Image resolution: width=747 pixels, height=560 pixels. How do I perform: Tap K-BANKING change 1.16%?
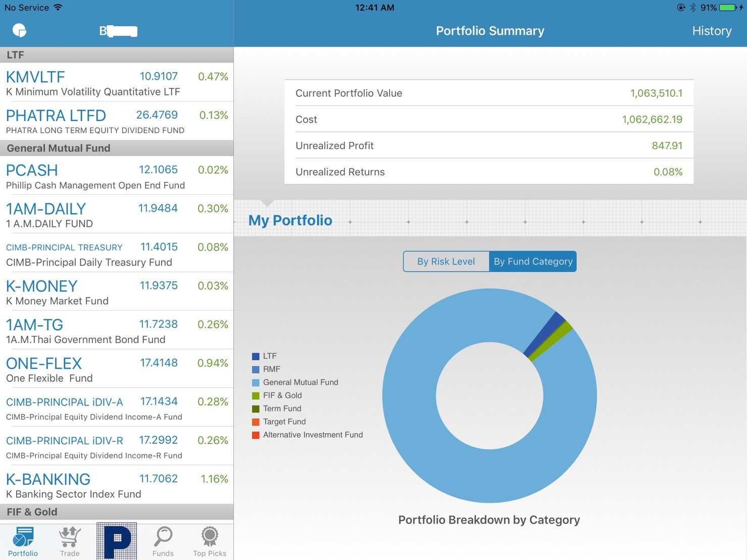215,479
